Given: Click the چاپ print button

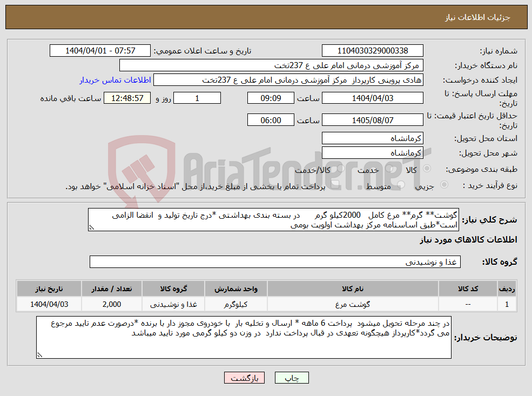Looking at the screenshot, I should (292, 378).
